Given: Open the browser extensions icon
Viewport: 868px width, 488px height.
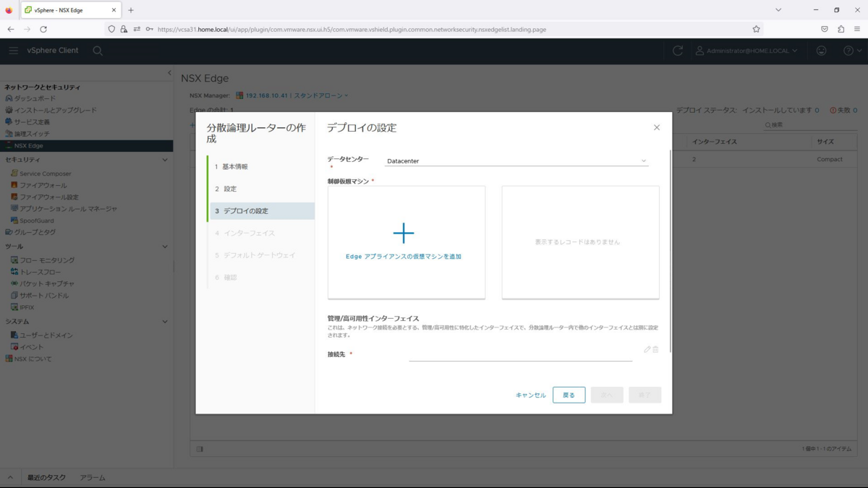Looking at the screenshot, I should (841, 29).
